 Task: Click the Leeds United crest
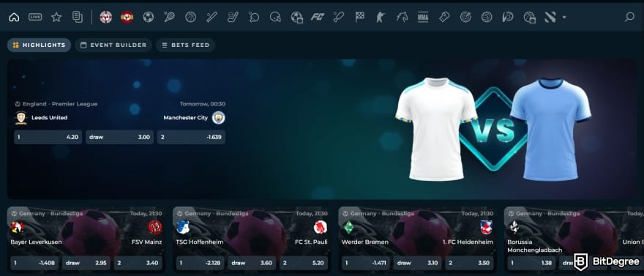pyautogui.click(x=20, y=117)
